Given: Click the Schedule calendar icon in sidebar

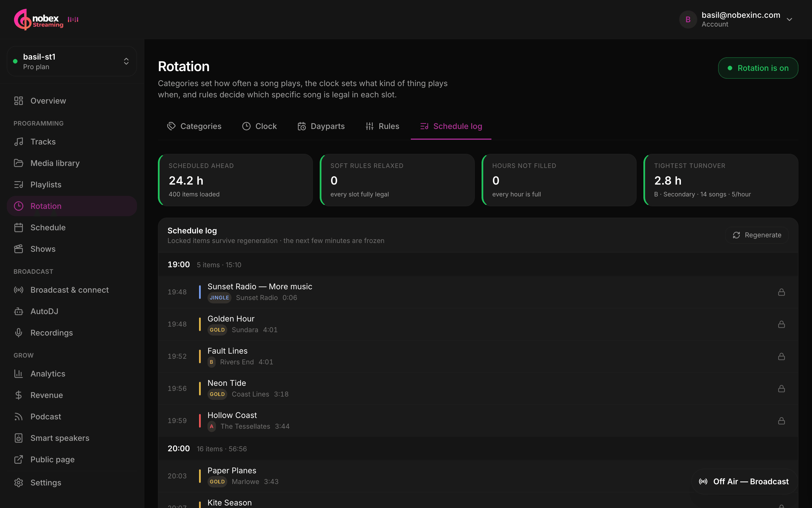Looking at the screenshot, I should click(x=18, y=227).
